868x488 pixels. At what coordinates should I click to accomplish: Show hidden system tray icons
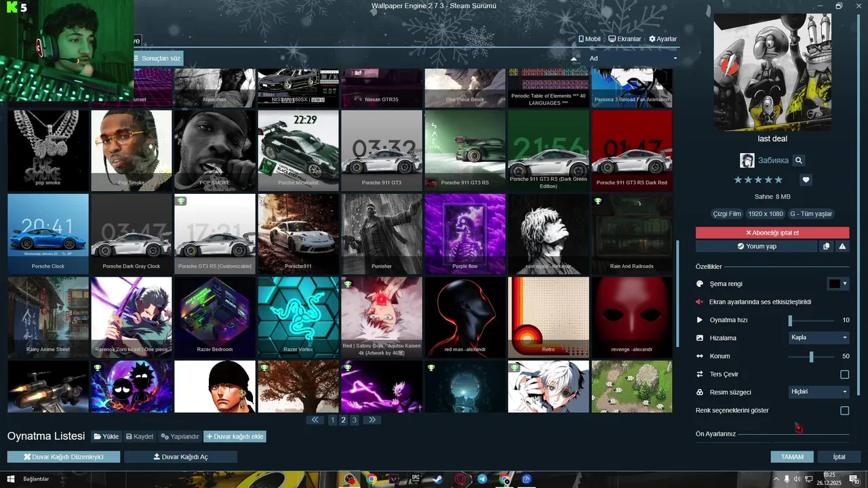[x=776, y=479]
